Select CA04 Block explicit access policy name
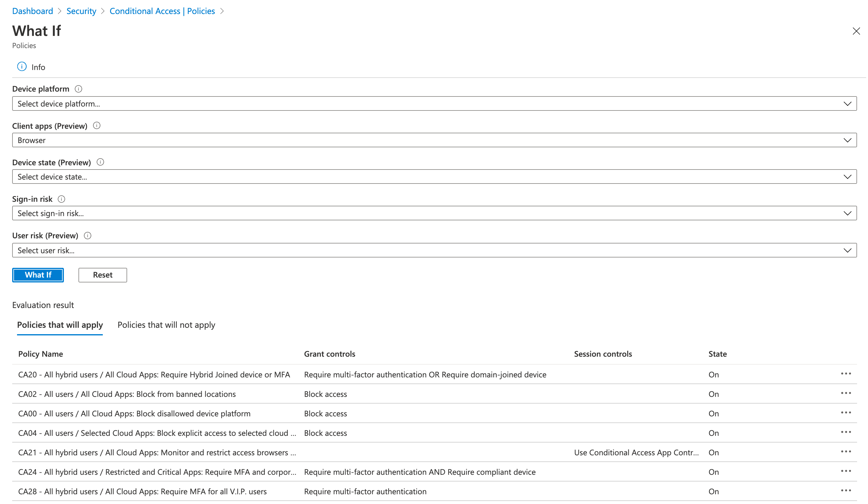This screenshot has height=504, width=868. coord(157,433)
